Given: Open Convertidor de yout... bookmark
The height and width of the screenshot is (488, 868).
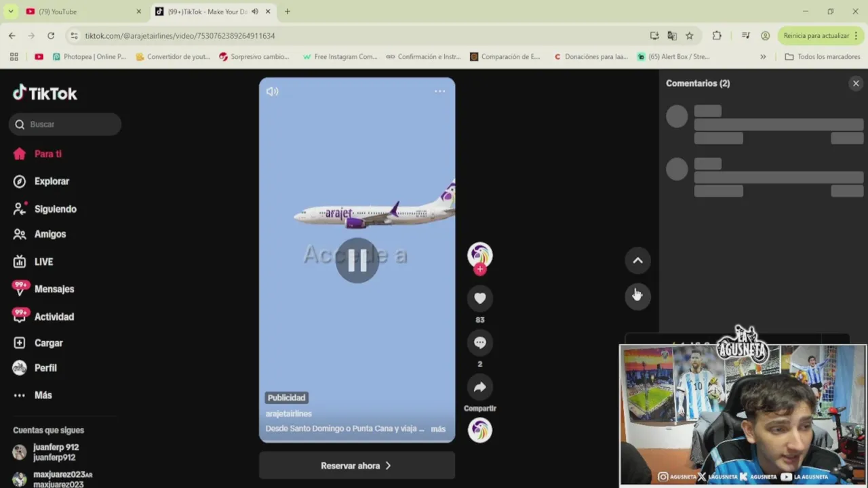Looking at the screenshot, I should pos(173,57).
